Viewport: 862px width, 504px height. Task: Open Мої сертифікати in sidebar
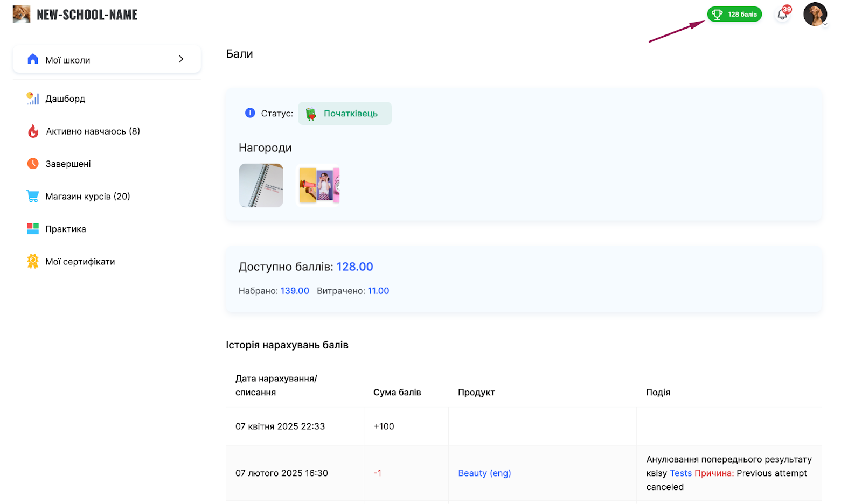80,262
